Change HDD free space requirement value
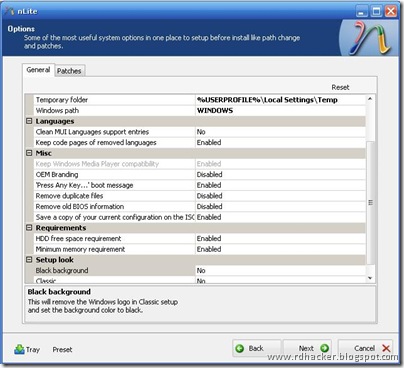404x368 pixels. tap(280, 238)
